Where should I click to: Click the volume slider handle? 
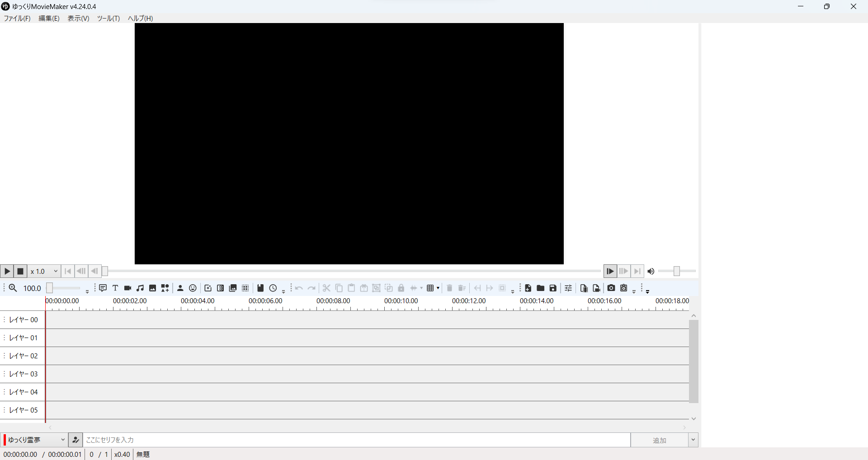(677, 271)
